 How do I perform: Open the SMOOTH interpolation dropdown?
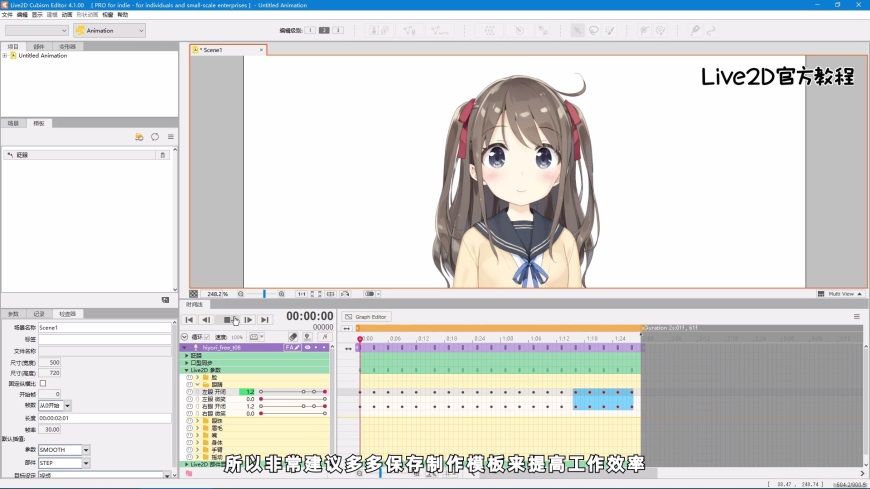pyautogui.click(x=86, y=450)
